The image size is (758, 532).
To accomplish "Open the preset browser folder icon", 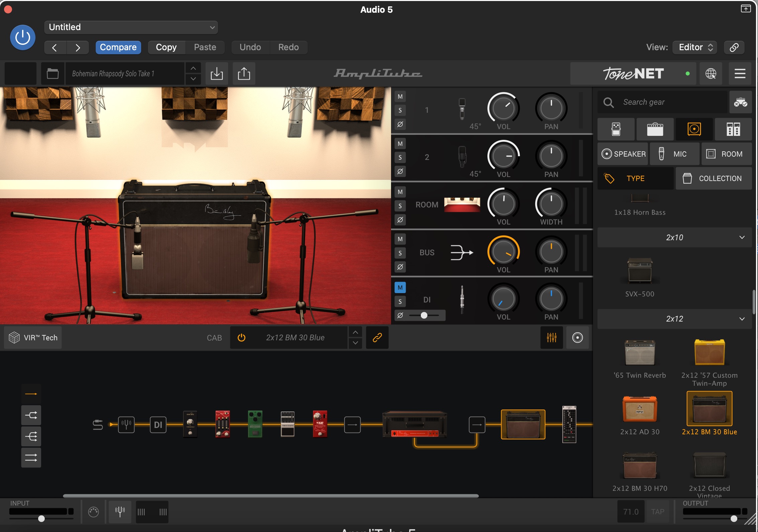I will pos(53,74).
